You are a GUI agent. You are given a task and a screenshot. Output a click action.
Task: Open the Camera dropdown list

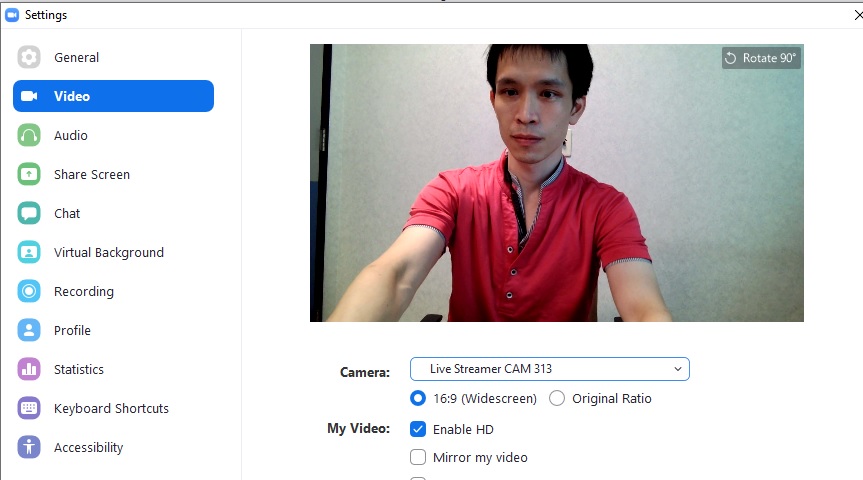[x=549, y=369]
